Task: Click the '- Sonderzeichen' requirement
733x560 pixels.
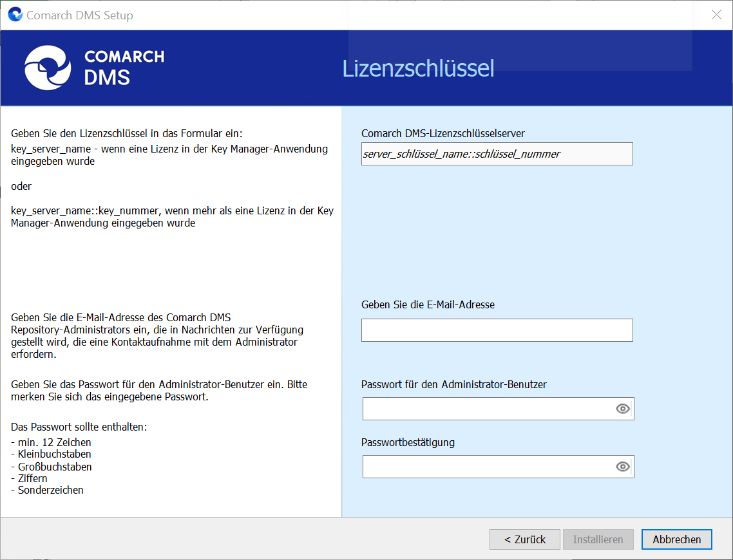Action: [47, 490]
